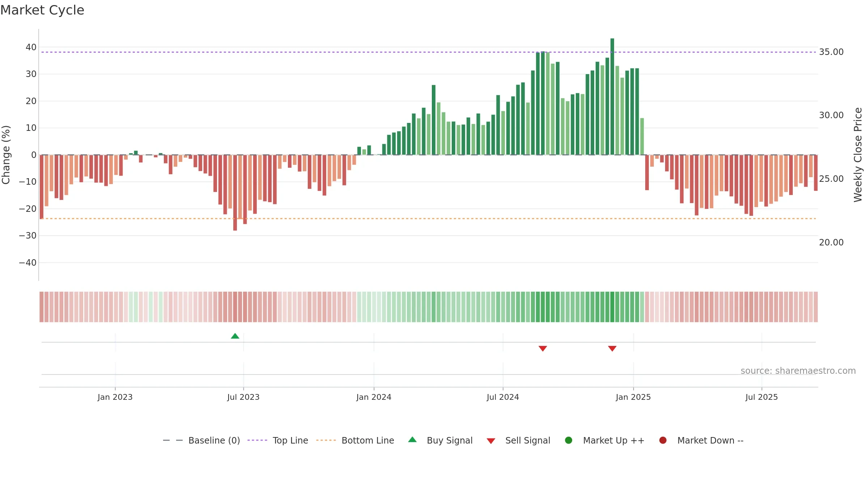Click the Change (%) axis title

tap(6, 155)
